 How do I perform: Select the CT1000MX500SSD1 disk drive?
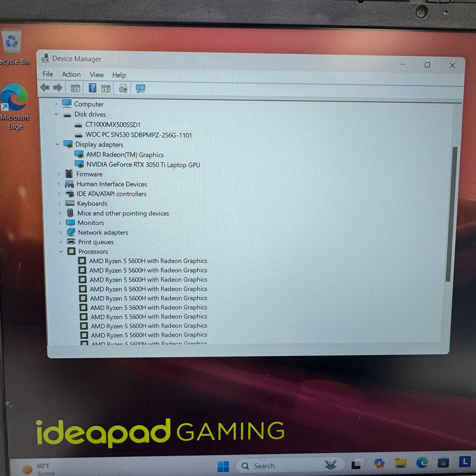113,125
